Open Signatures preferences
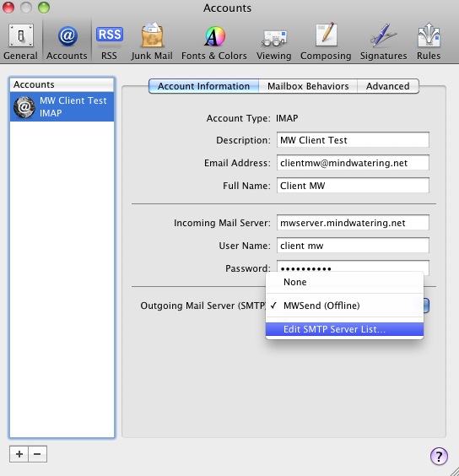 pyautogui.click(x=383, y=42)
